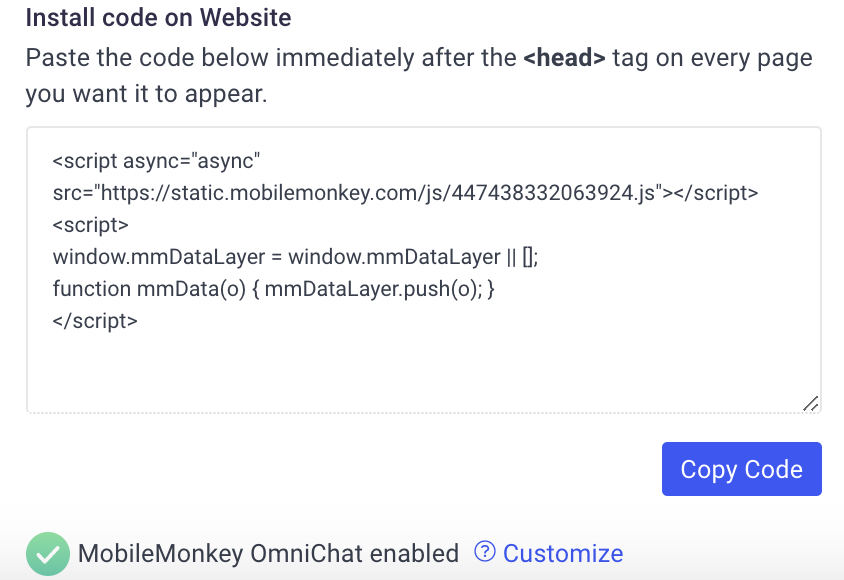The width and height of the screenshot is (844, 580).
Task: Click the Paste the code below instruction
Action: click(419, 58)
